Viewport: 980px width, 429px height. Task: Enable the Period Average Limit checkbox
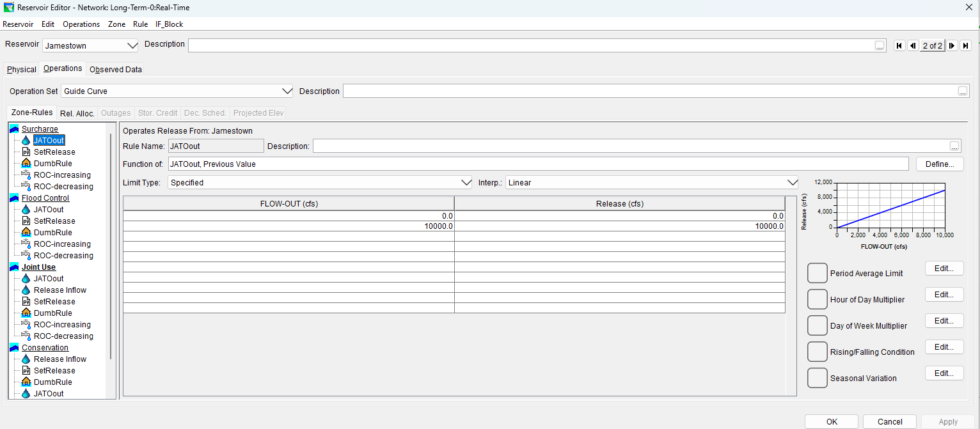tap(817, 273)
